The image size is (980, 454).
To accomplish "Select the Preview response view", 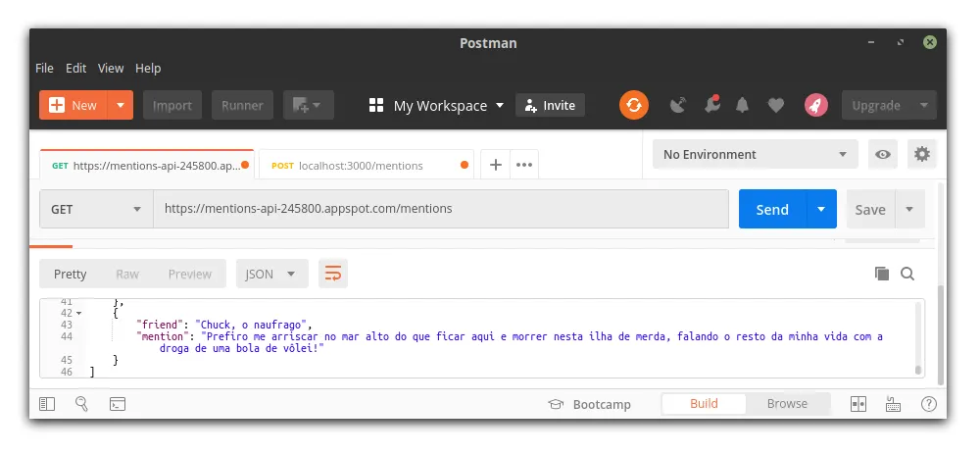I will (190, 274).
